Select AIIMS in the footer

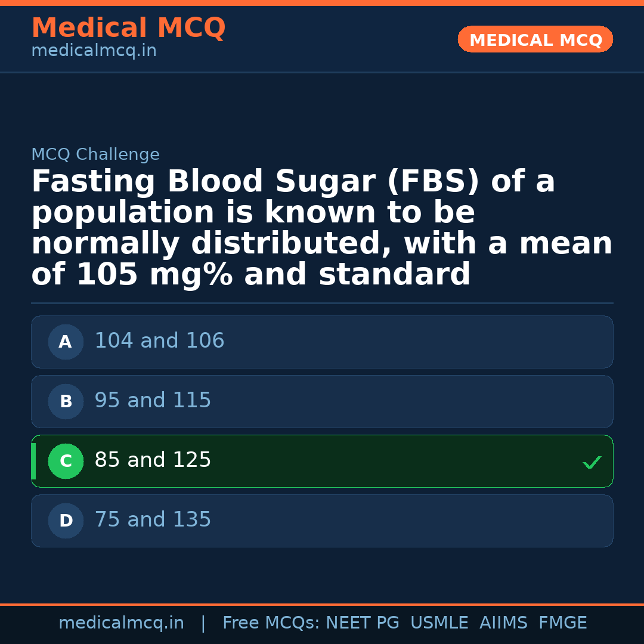[x=503, y=623]
